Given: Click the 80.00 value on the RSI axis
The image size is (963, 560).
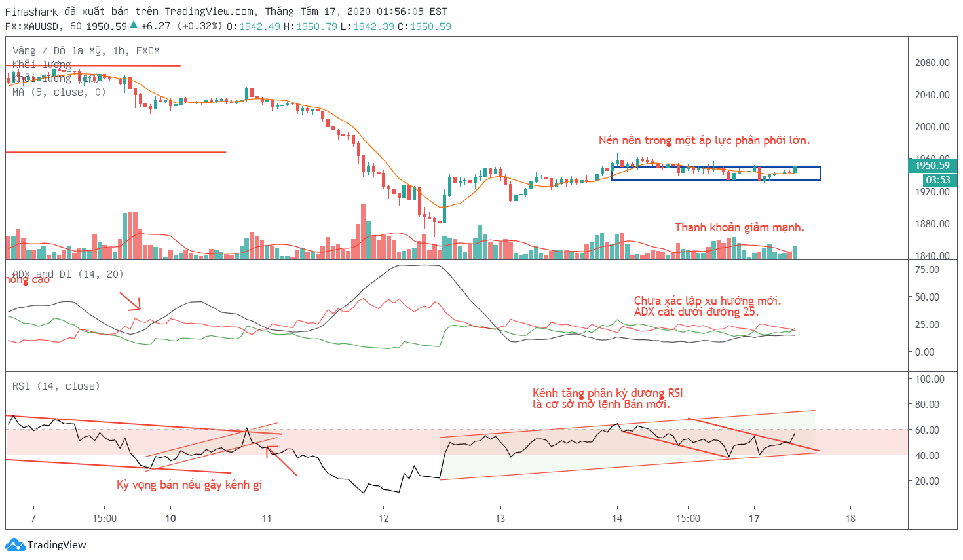Looking at the screenshot, I should [927, 404].
